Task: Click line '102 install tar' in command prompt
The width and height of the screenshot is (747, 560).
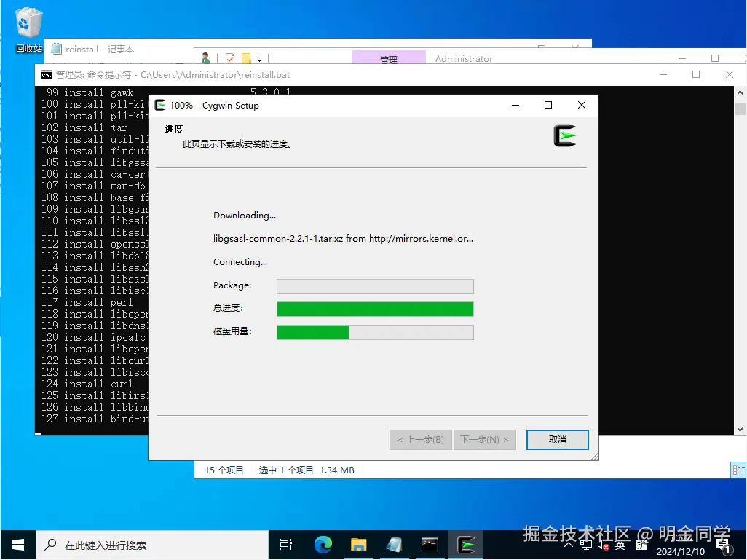Action: tap(84, 127)
